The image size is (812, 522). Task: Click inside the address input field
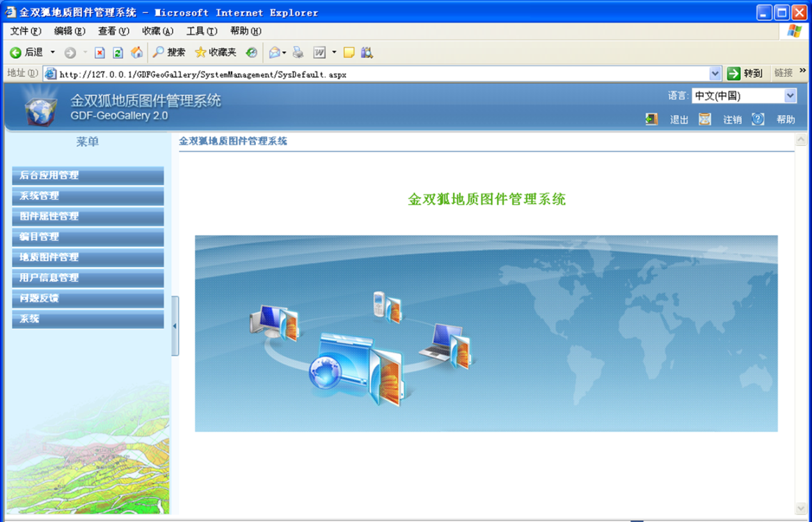pyautogui.click(x=320, y=74)
